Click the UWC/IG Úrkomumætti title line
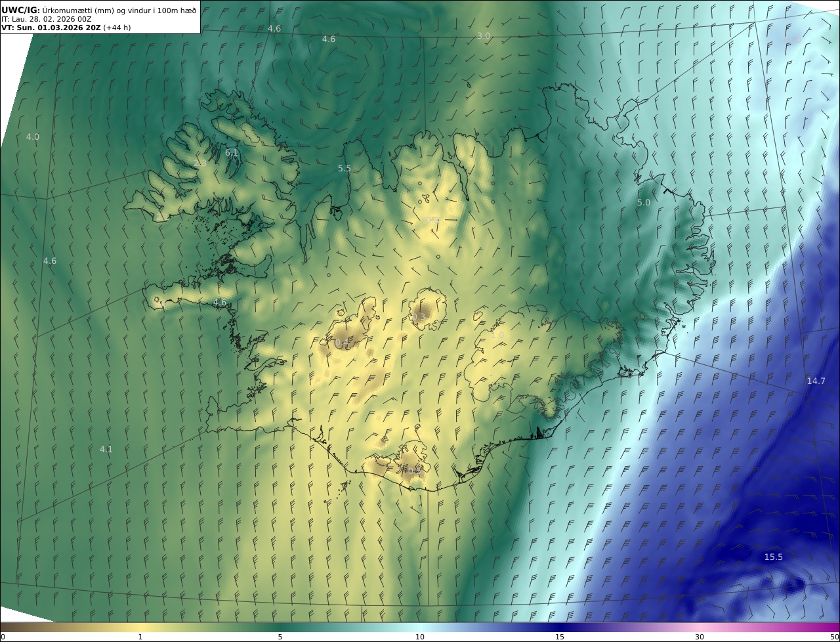The image size is (840, 642). tap(99, 10)
